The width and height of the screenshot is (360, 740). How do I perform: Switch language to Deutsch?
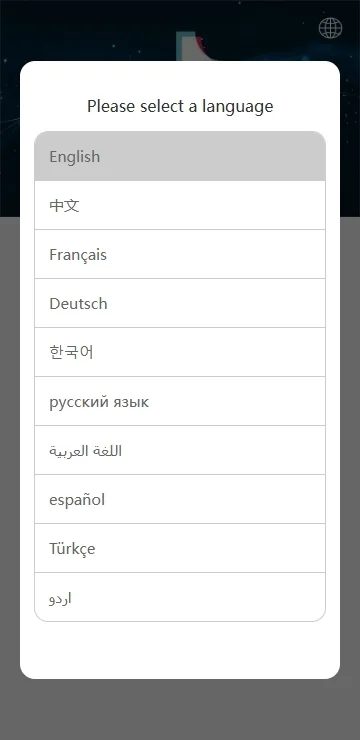(180, 303)
